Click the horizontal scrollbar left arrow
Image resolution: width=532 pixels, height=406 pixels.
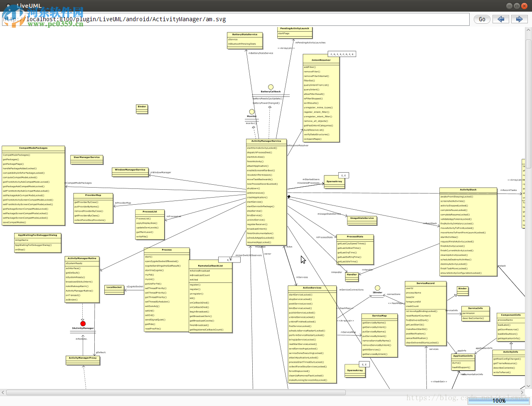coord(3,392)
